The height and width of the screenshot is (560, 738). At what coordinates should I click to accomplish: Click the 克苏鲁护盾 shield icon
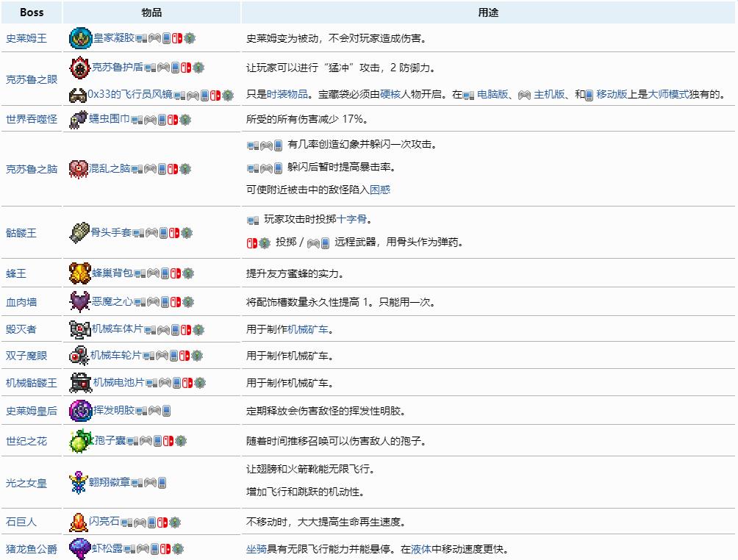pos(81,66)
